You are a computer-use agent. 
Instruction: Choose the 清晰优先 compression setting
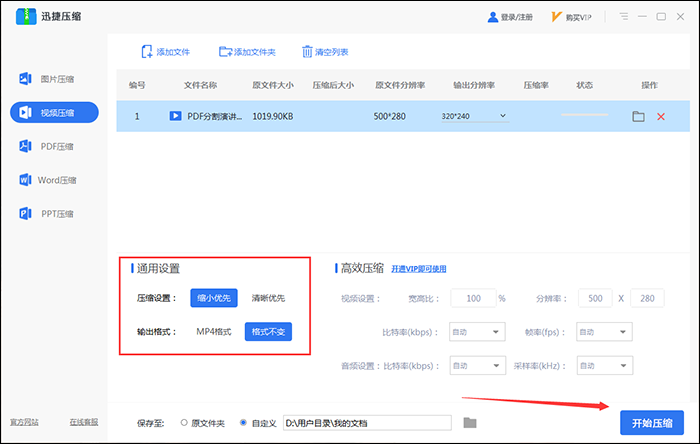tap(267, 298)
